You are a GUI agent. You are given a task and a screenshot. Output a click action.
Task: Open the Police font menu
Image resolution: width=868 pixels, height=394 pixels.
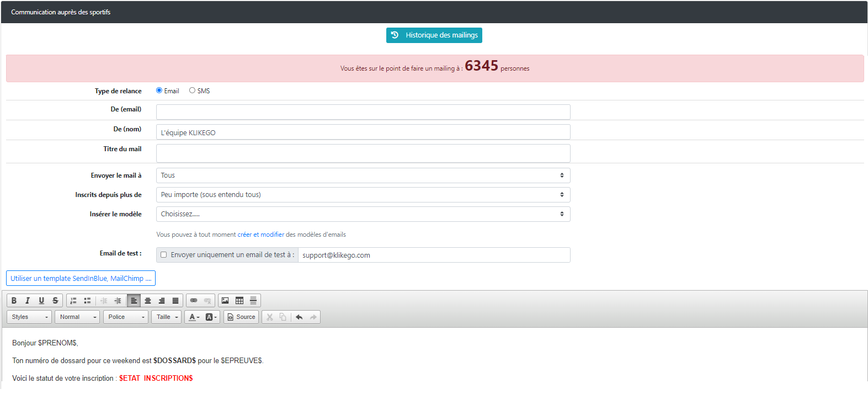click(125, 317)
